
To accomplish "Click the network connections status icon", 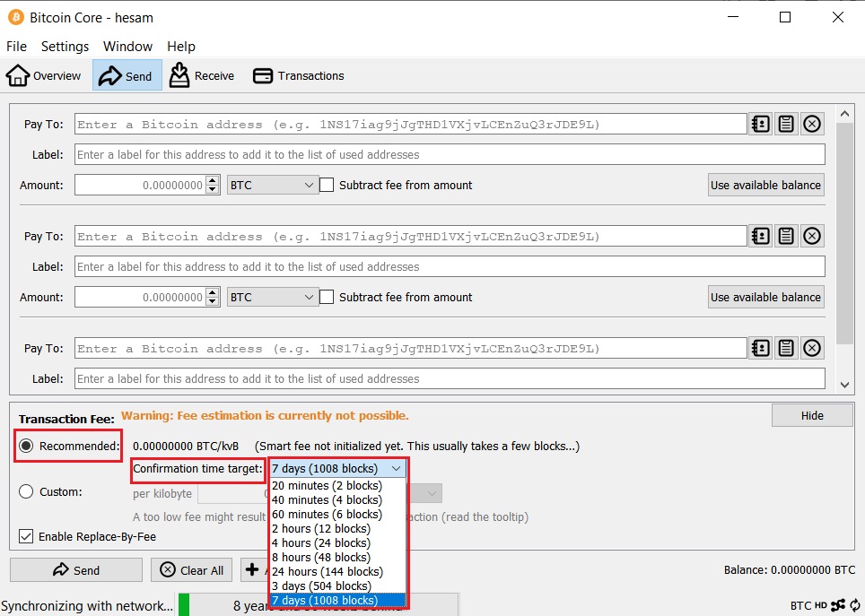I will [x=838, y=605].
